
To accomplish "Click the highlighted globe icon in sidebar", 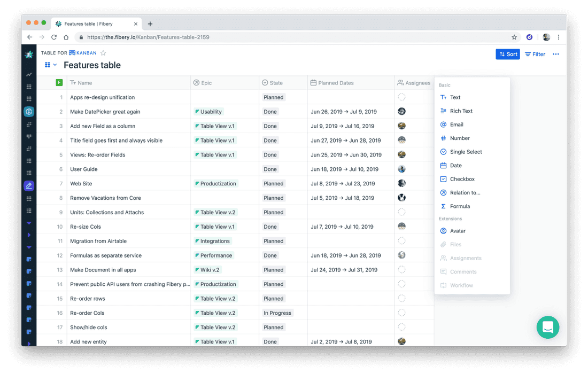I will 29,112.
